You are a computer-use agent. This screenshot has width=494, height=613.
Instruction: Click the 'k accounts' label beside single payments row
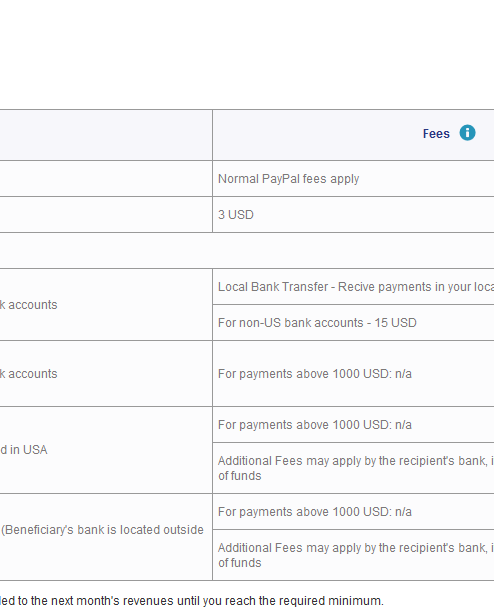[29, 374]
